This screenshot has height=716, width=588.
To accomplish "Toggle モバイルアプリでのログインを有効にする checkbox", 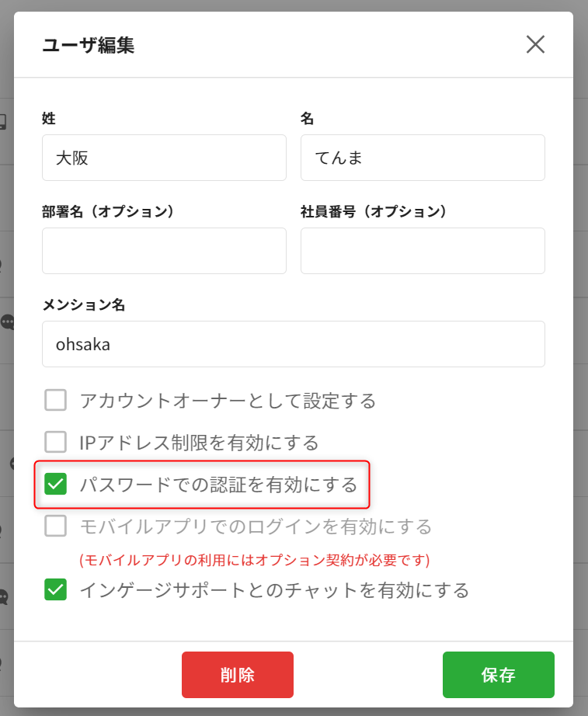I will [x=56, y=527].
